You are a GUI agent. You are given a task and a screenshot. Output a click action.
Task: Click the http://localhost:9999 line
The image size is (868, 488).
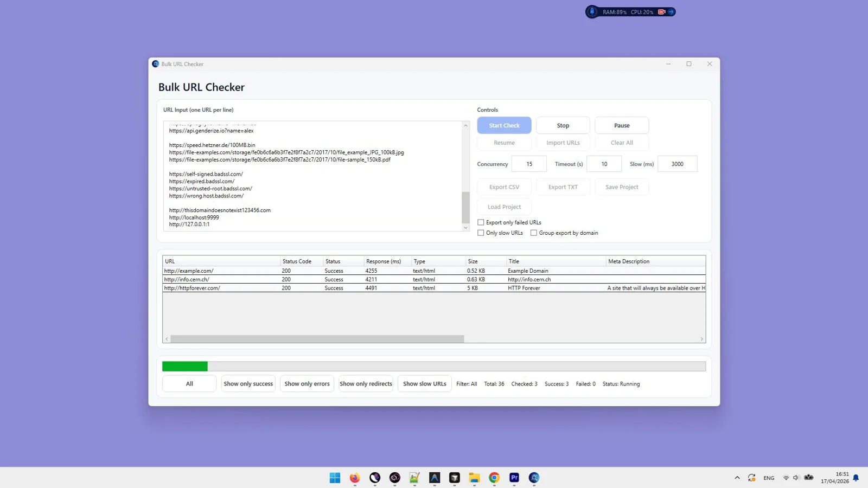click(194, 217)
